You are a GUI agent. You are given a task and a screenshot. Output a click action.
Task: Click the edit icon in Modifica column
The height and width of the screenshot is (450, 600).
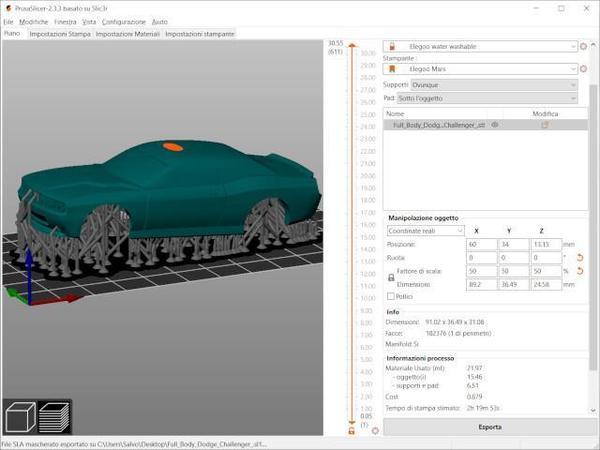545,125
